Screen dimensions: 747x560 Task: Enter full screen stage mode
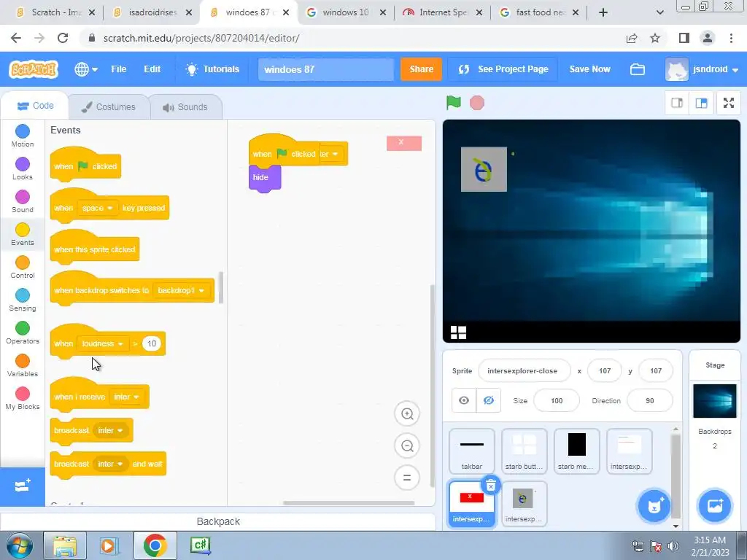tap(729, 103)
